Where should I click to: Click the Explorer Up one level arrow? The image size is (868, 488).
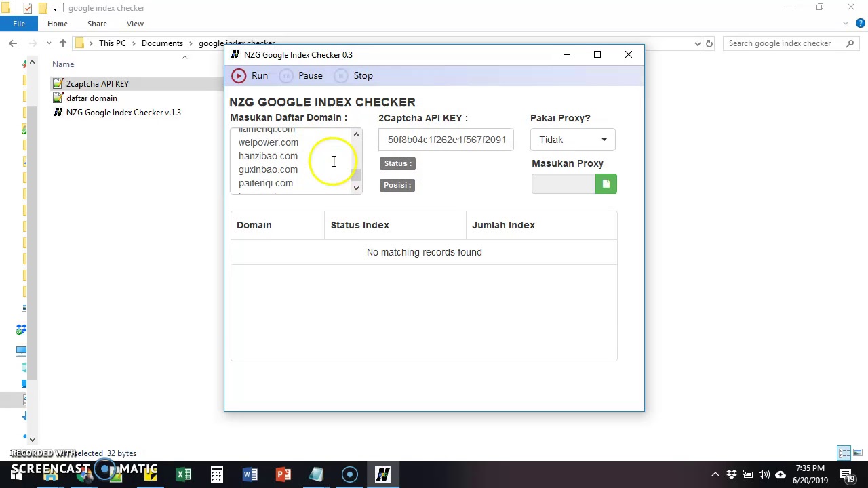(x=63, y=43)
